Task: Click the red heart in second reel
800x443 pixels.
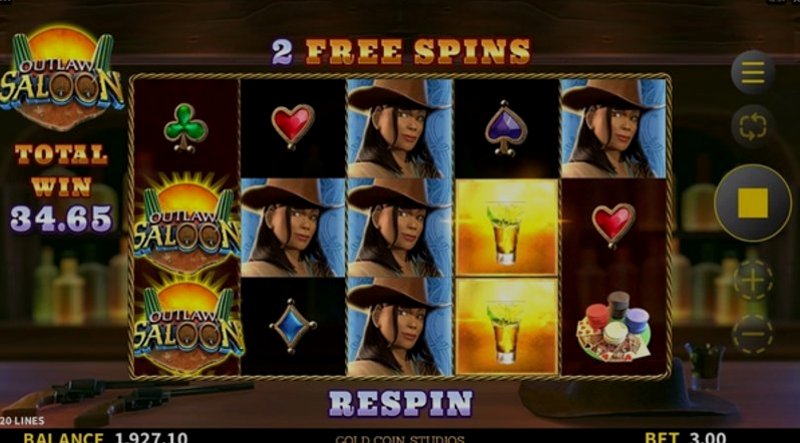Action: (x=292, y=127)
